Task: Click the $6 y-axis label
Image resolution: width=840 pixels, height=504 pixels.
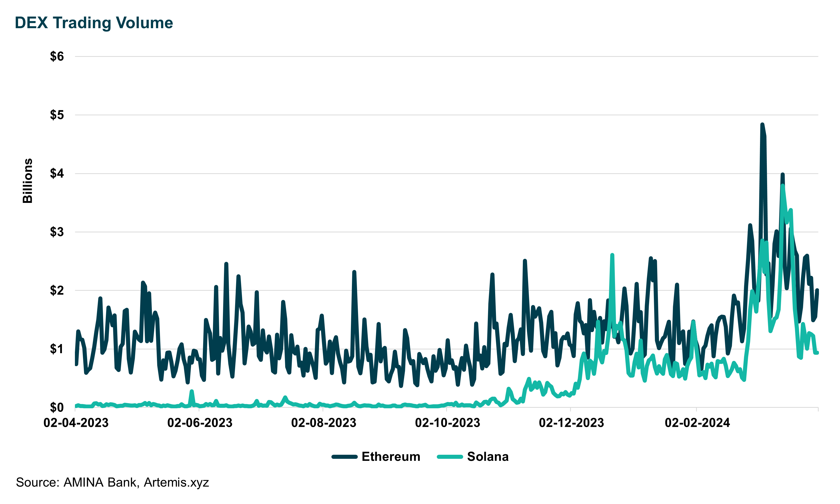Action: coord(57,56)
